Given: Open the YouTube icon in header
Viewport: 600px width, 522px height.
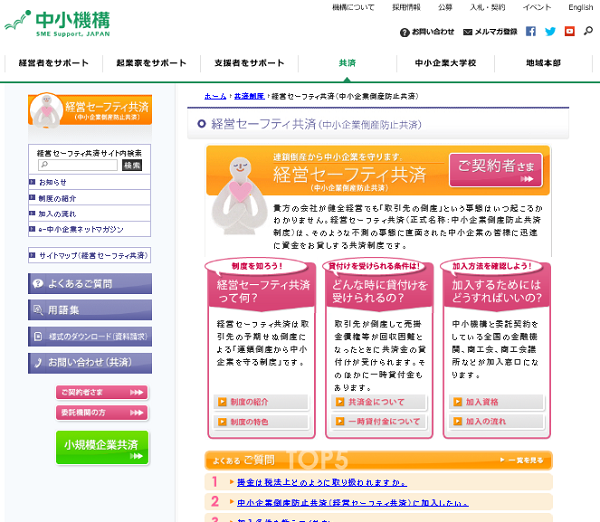Looking at the screenshot, I should point(570,31).
